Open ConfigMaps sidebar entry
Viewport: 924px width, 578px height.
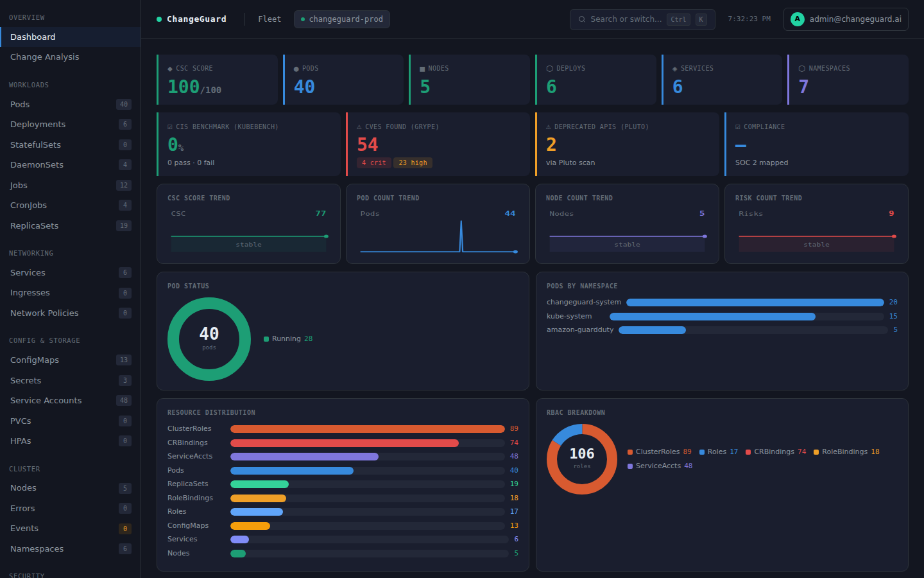71,360
